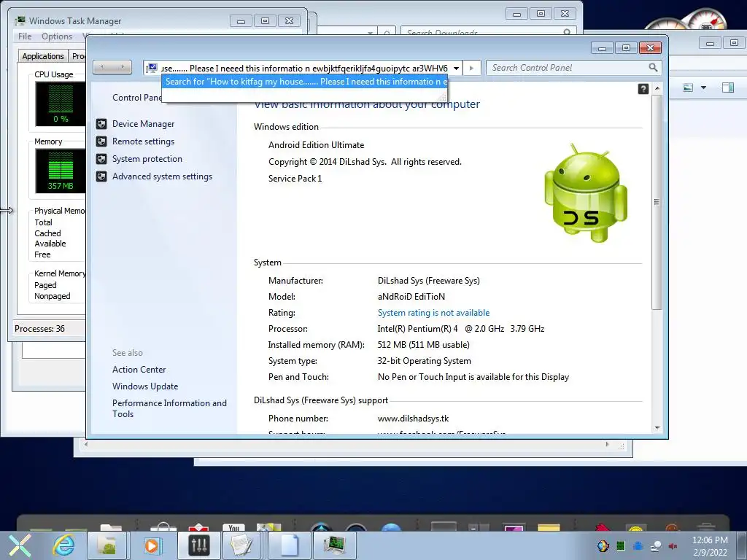747x560 pixels.
Task: Click 'Android Edition Ultimate' text
Action: (x=317, y=145)
